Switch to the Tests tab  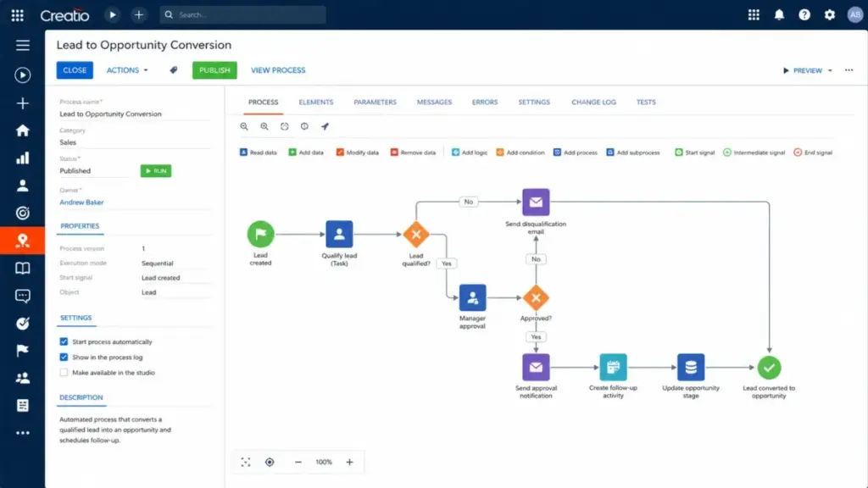pos(646,103)
